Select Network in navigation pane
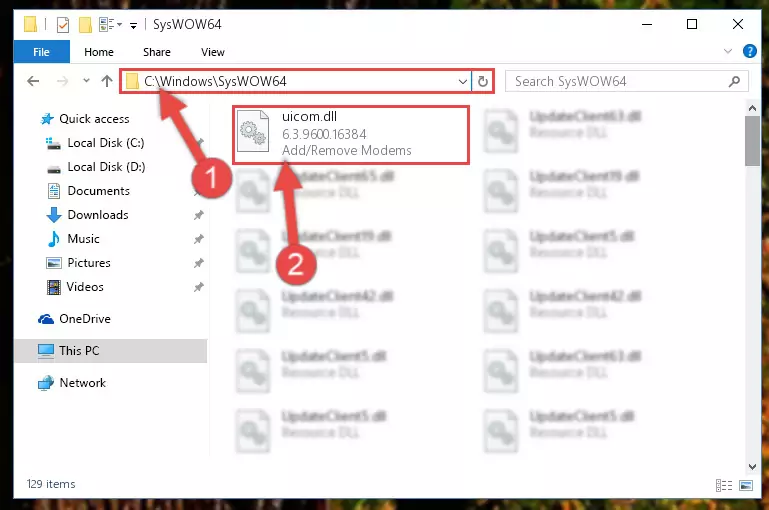 (82, 382)
